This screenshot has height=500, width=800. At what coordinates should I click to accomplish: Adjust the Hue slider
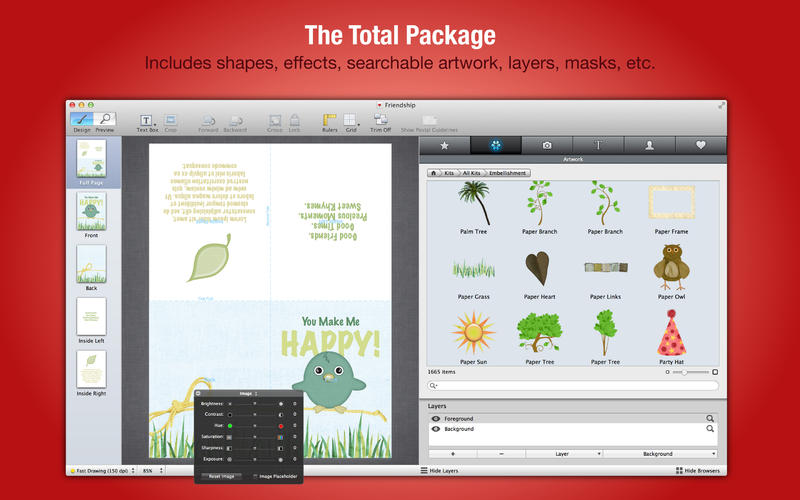point(255,426)
